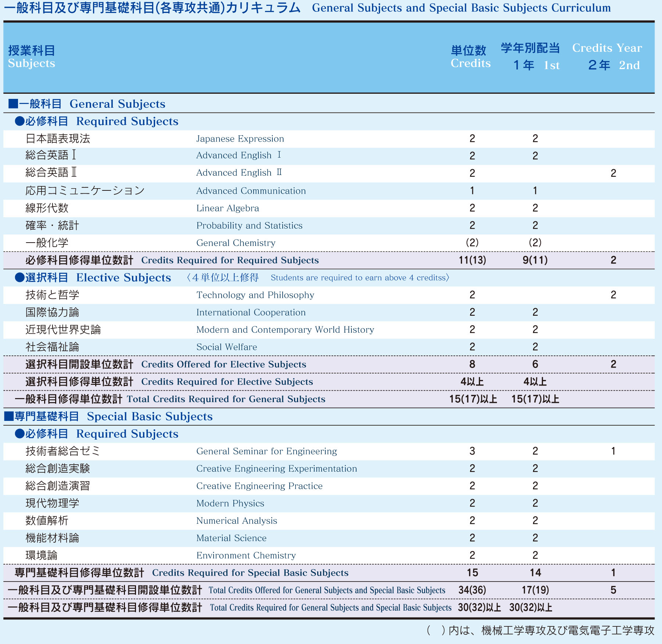Select 'Material Science' subject name

[232, 538]
